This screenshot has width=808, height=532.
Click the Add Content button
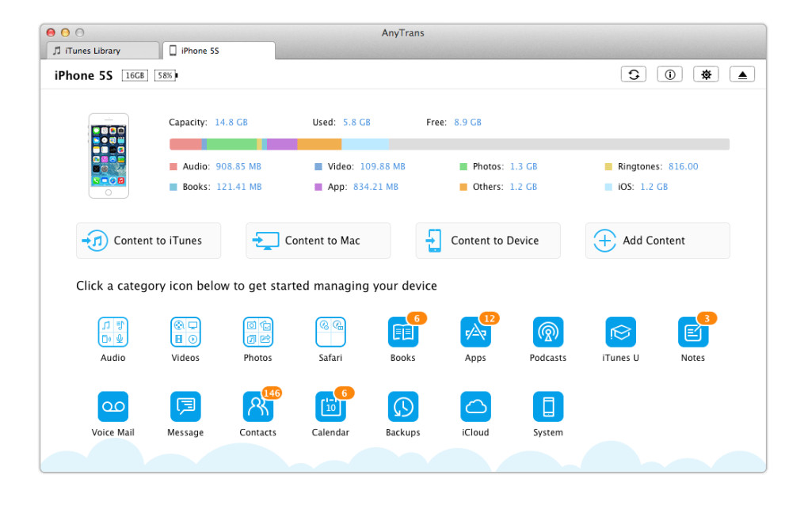(657, 241)
